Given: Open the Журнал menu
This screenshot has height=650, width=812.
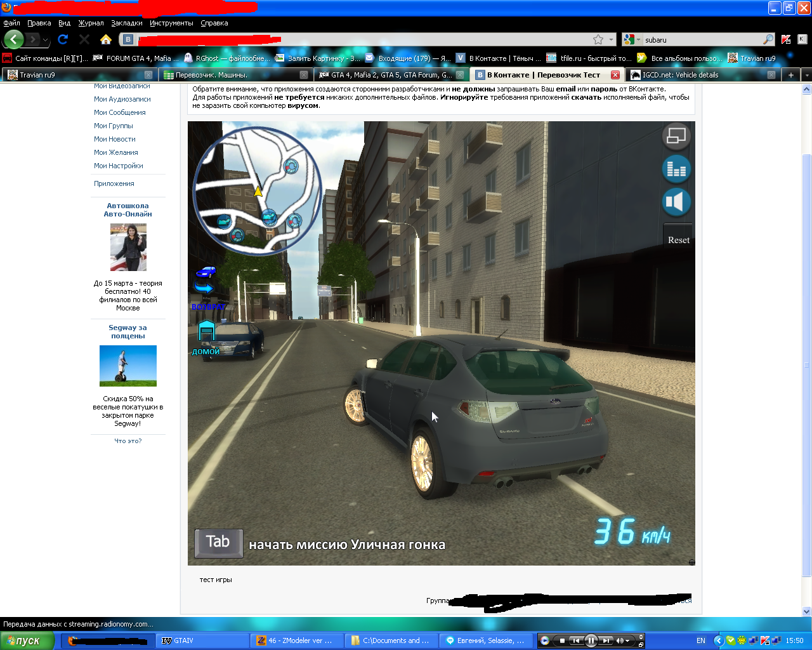Looking at the screenshot, I should 91,23.
